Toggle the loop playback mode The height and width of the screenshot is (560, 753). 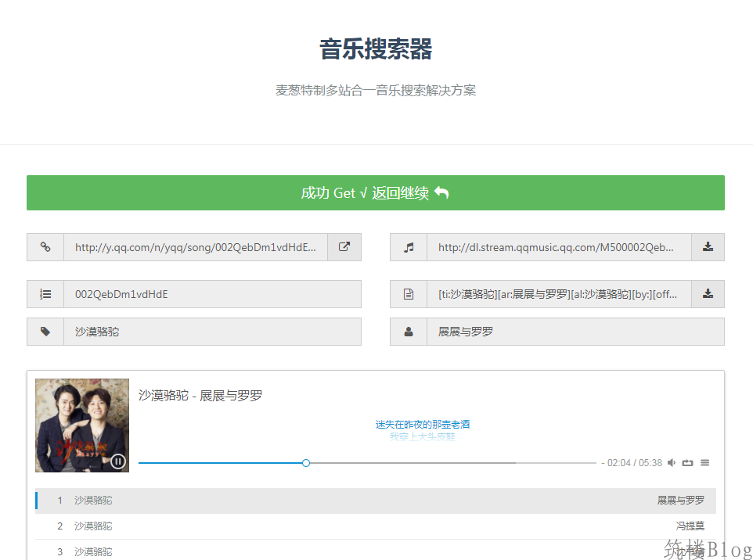point(688,463)
